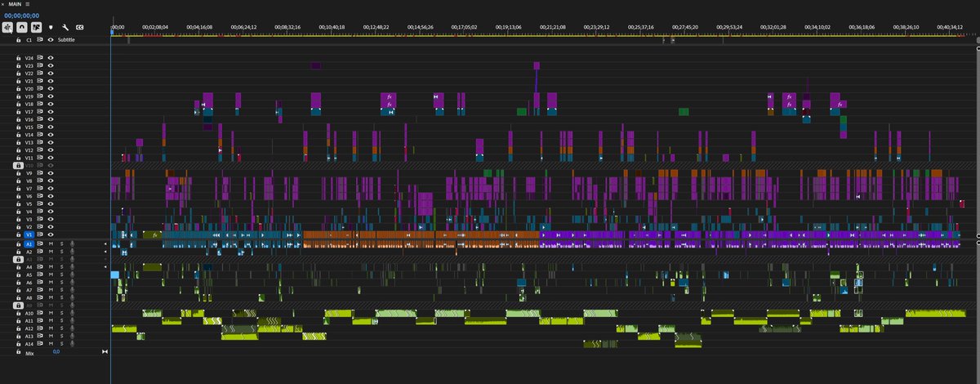
Task: Enable voice-over record on track A5
Action: 72,275
